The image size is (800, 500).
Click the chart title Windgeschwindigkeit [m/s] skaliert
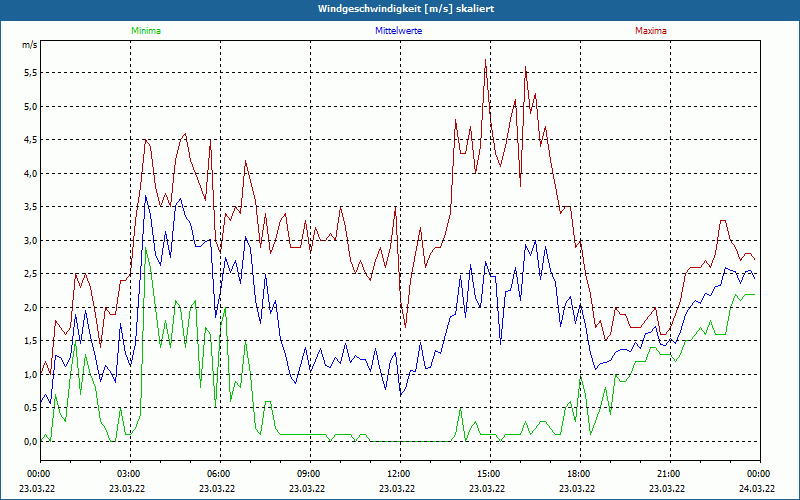coord(406,9)
